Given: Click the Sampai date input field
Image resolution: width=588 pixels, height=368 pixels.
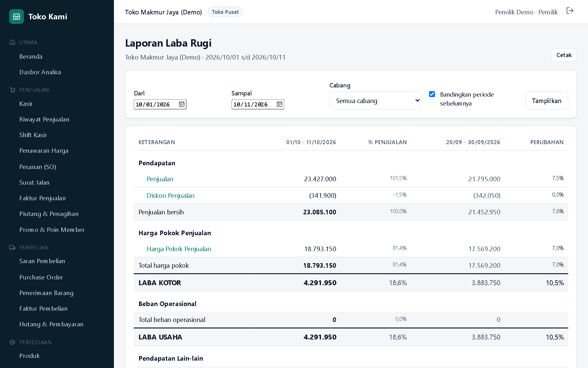Looking at the screenshot, I should (258, 104).
